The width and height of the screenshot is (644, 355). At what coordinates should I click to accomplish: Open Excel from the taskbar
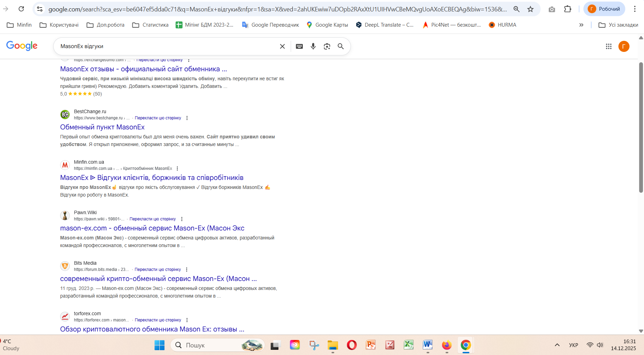tap(409, 345)
